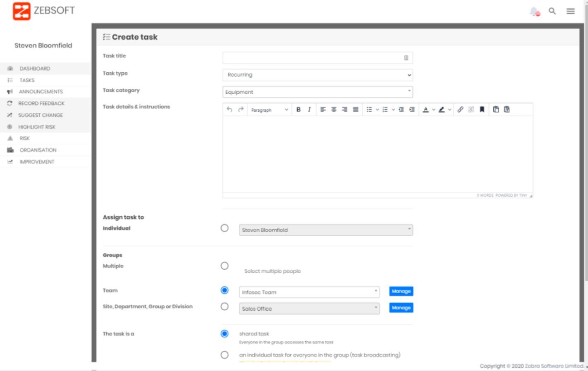Center align text in the editor
Image resolution: width=588 pixels, height=371 pixels.
(x=334, y=109)
